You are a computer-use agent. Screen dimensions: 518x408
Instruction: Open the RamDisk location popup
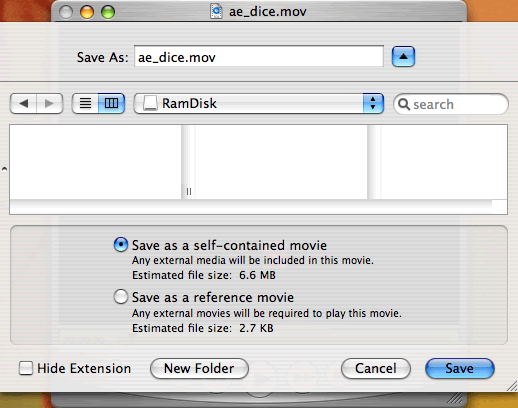259,103
